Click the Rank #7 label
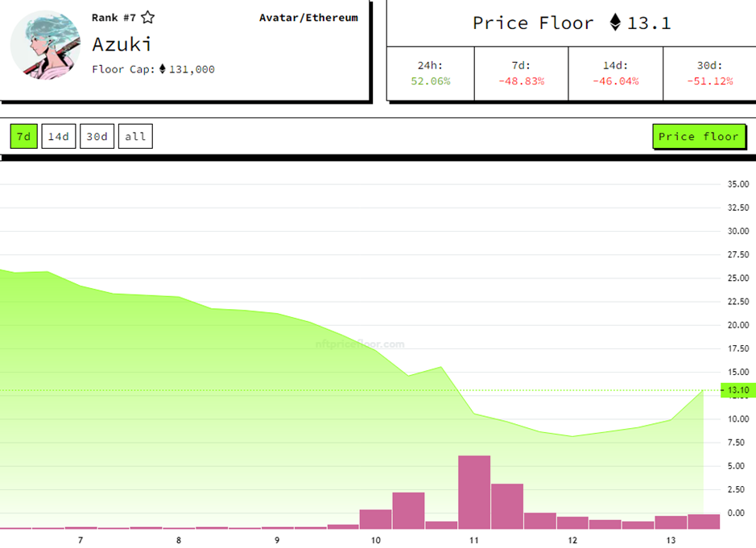The height and width of the screenshot is (548, 756). point(114,18)
